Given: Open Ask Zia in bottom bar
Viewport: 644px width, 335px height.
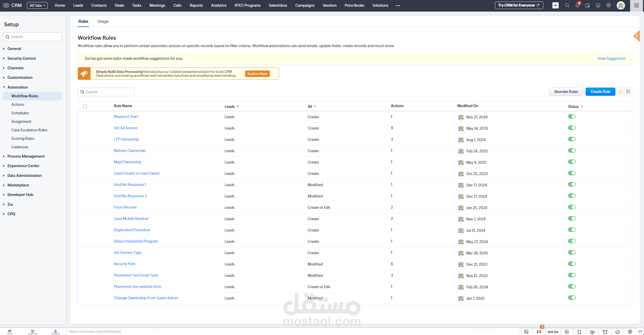Looking at the screenshot, I should pos(553,332).
